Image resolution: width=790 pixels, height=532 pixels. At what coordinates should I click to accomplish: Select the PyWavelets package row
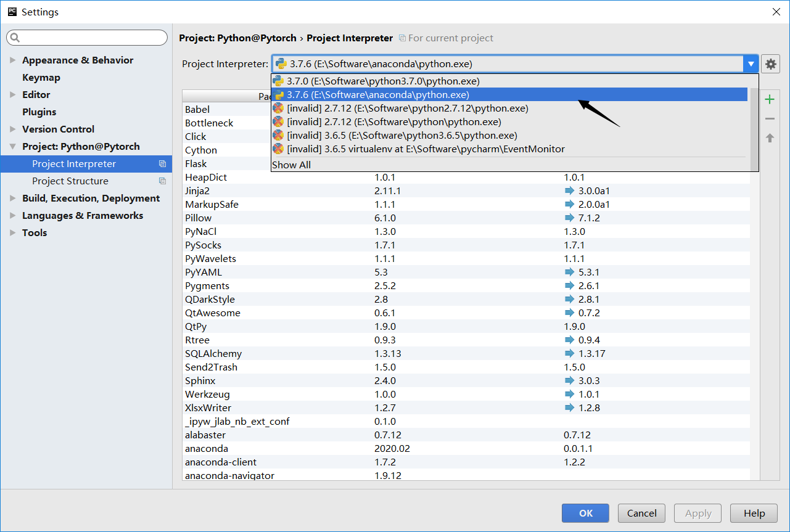coord(466,258)
